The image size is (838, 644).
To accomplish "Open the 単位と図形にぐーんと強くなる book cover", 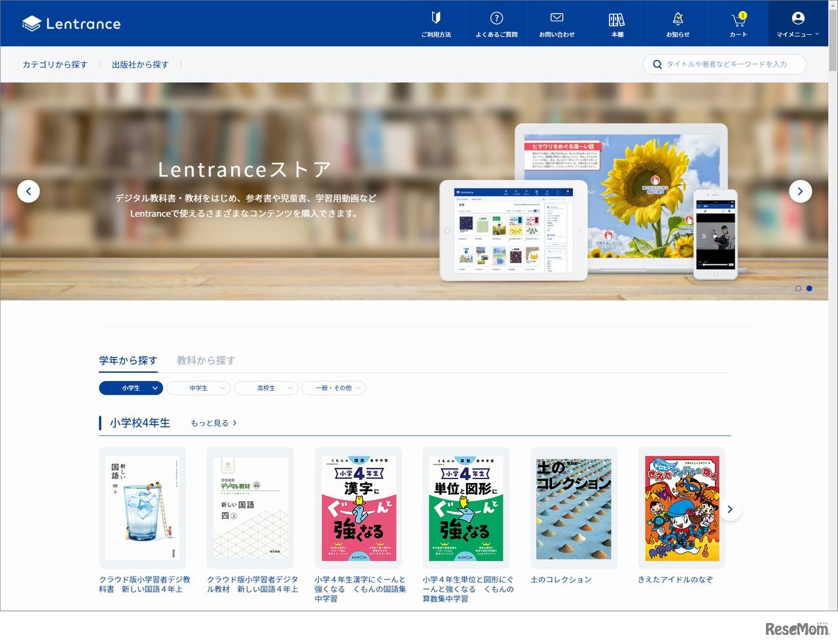I will [465, 508].
